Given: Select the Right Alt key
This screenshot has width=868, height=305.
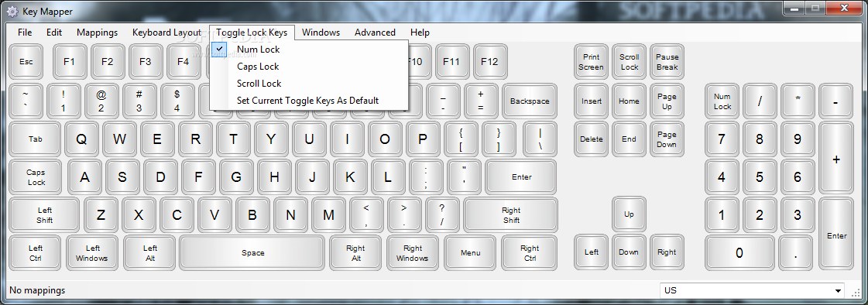Looking at the screenshot, I should (x=355, y=253).
